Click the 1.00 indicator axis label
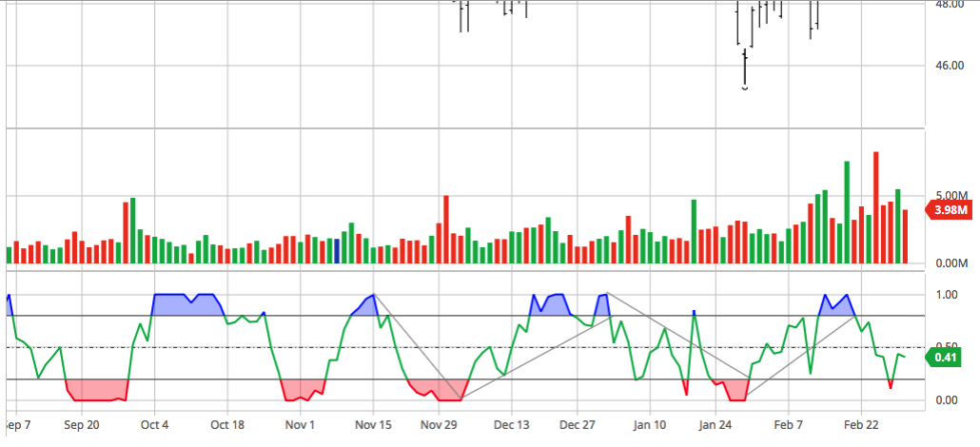 point(946,295)
